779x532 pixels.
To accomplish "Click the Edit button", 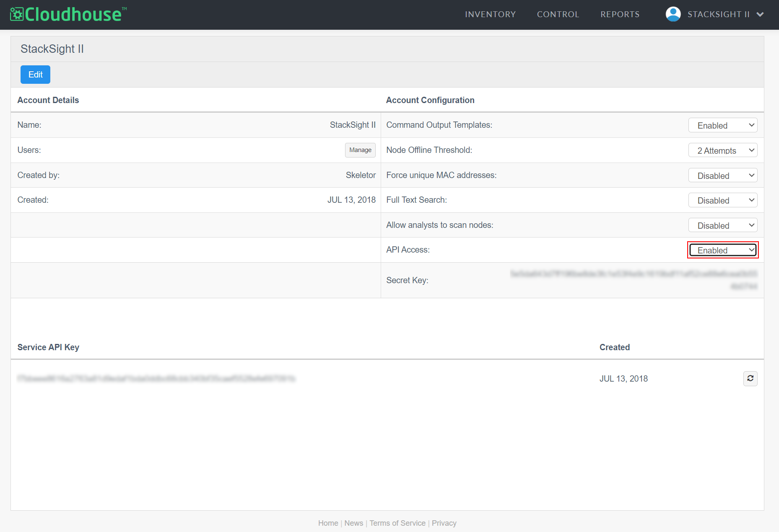I will pyautogui.click(x=35, y=75).
